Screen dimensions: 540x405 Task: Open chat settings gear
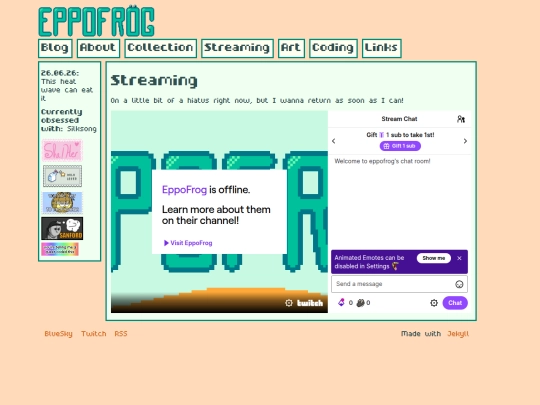tap(434, 303)
